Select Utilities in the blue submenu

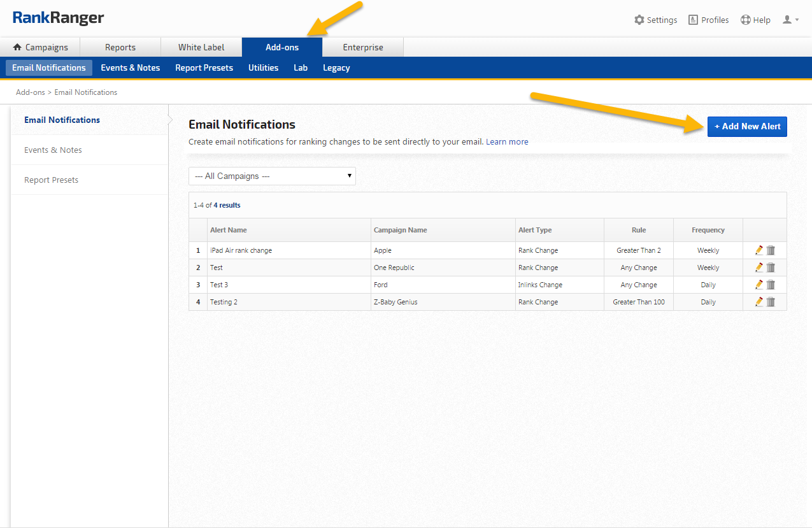(x=263, y=68)
